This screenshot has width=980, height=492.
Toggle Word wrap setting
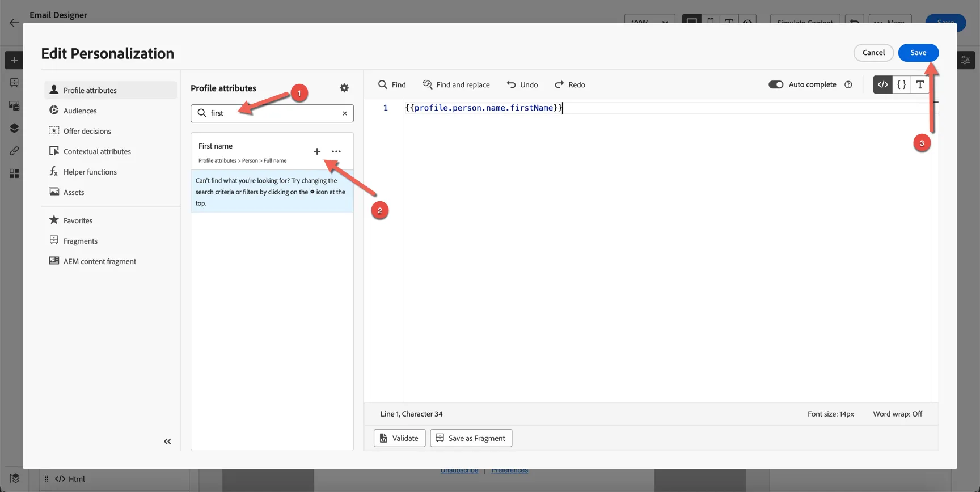[897, 414]
